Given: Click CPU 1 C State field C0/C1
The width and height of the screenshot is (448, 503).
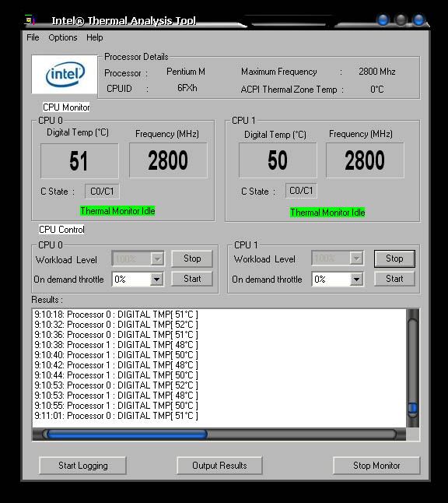Looking at the screenshot, I should point(301,191).
